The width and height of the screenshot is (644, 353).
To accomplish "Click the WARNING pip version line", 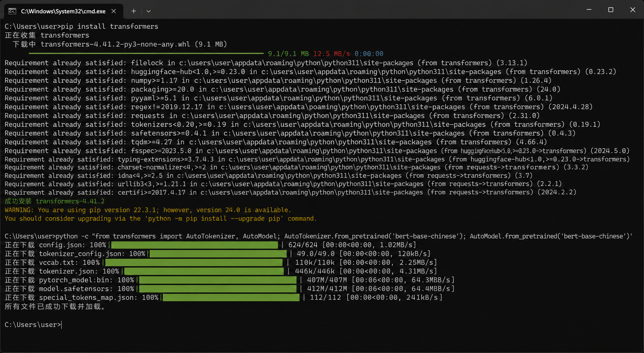I will click(x=148, y=210).
